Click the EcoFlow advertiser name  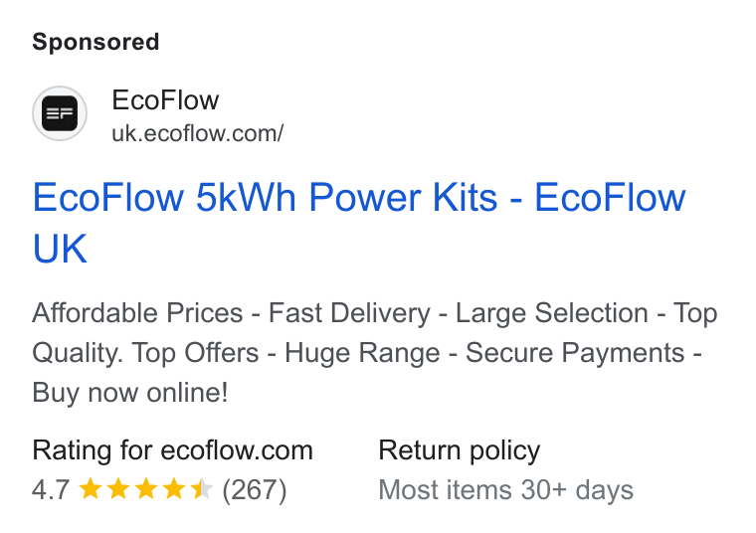tap(165, 100)
